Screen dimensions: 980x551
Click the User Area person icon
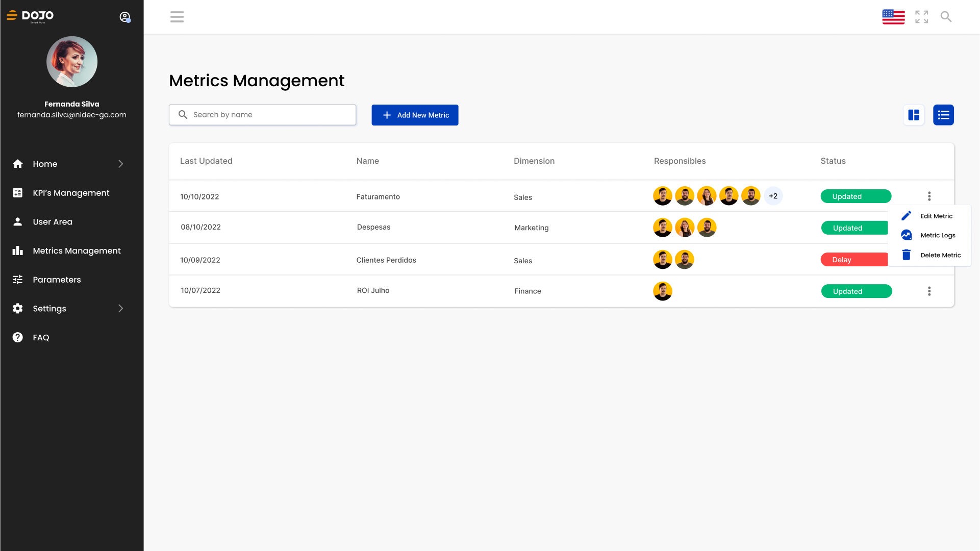(x=18, y=221)
